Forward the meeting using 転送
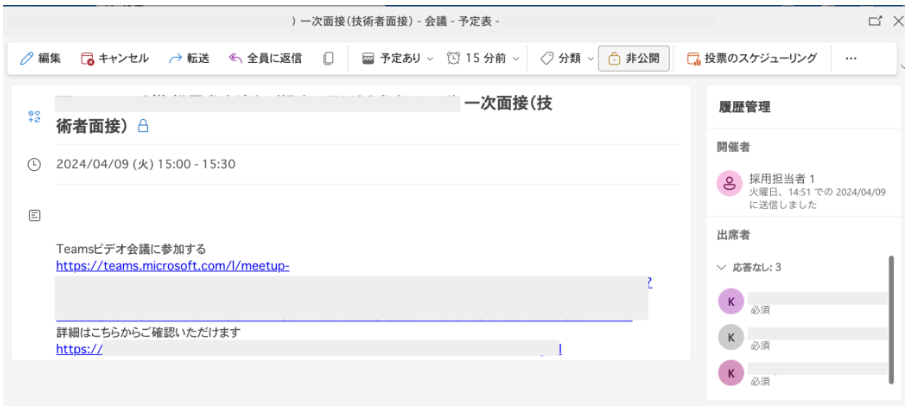The height and width of the screenshot is (413, 911). coord(188,59)
